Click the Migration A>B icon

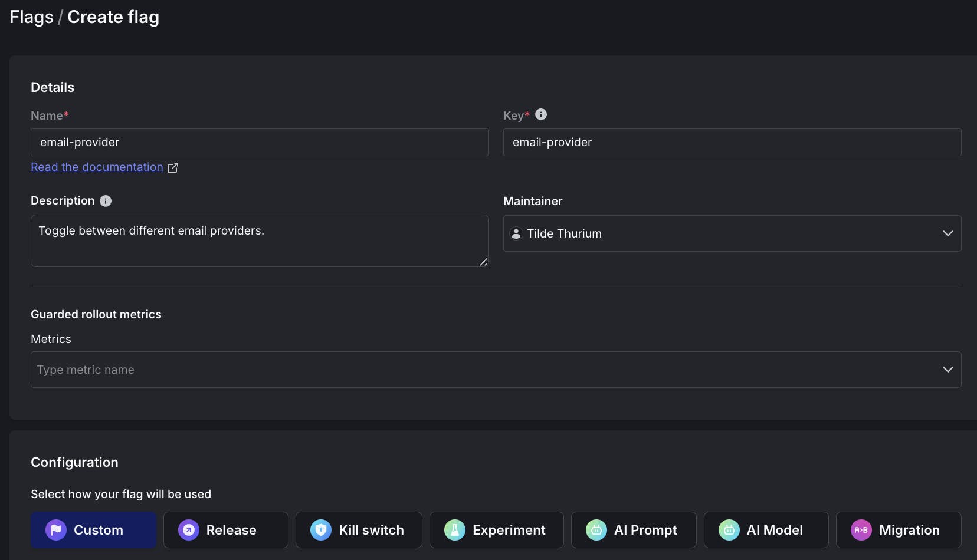[861, 530]
